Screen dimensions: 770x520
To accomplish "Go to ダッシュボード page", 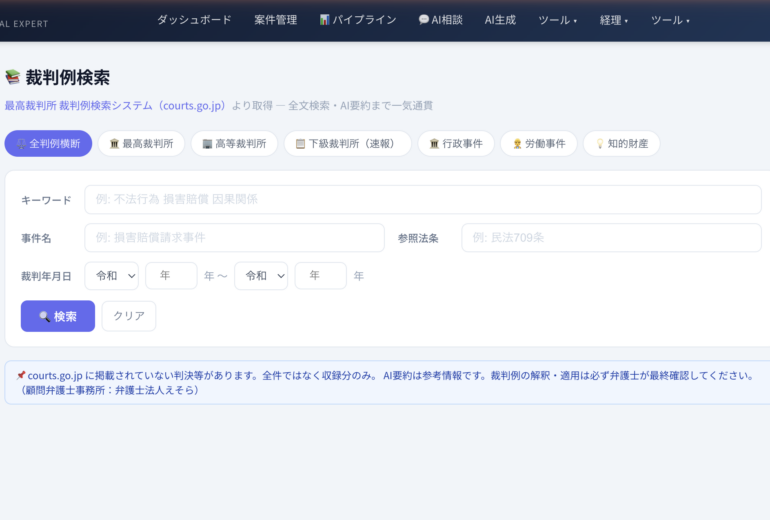I will click(194, 20).
